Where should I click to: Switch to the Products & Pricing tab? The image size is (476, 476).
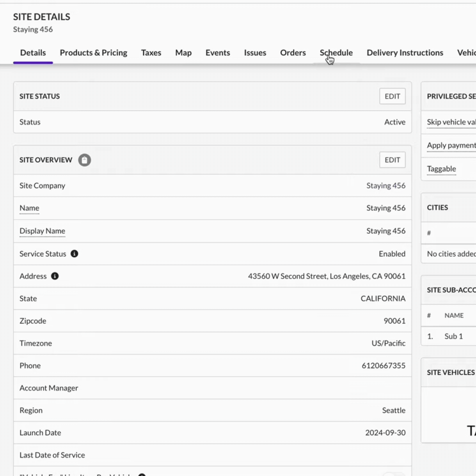click(x=94, y=53)
